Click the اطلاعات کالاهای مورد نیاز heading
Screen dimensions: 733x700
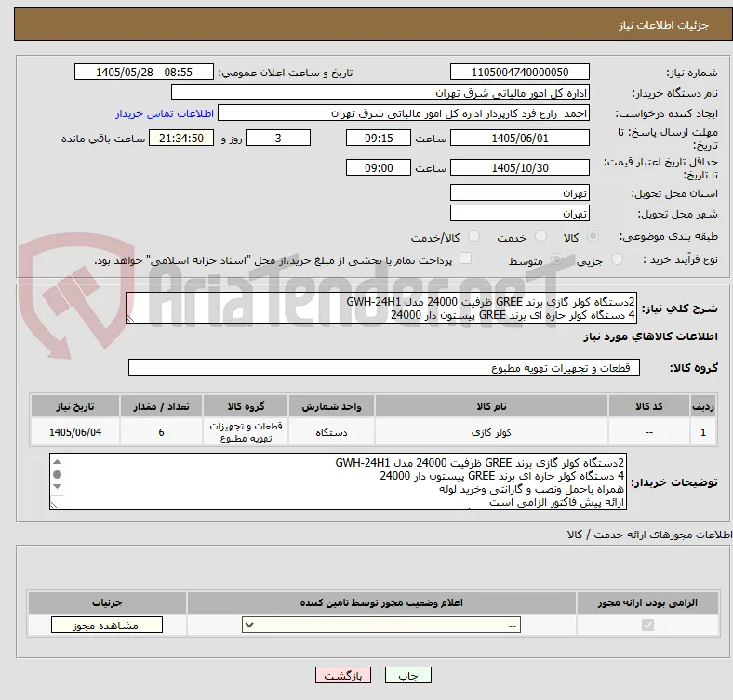[x=650, y=337]
